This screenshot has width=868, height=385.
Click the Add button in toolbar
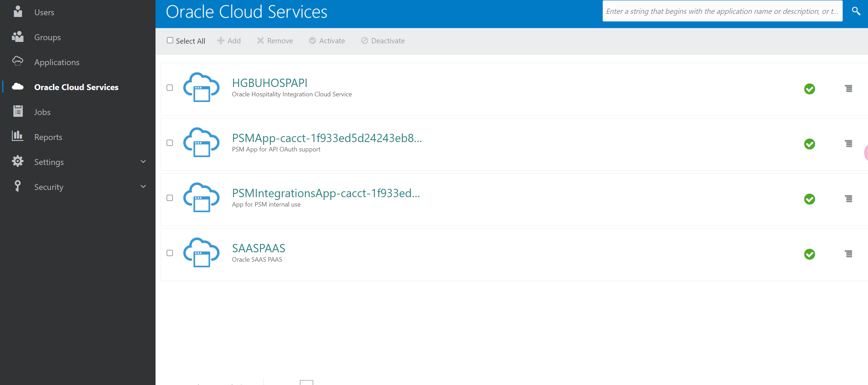pos(229,41)
